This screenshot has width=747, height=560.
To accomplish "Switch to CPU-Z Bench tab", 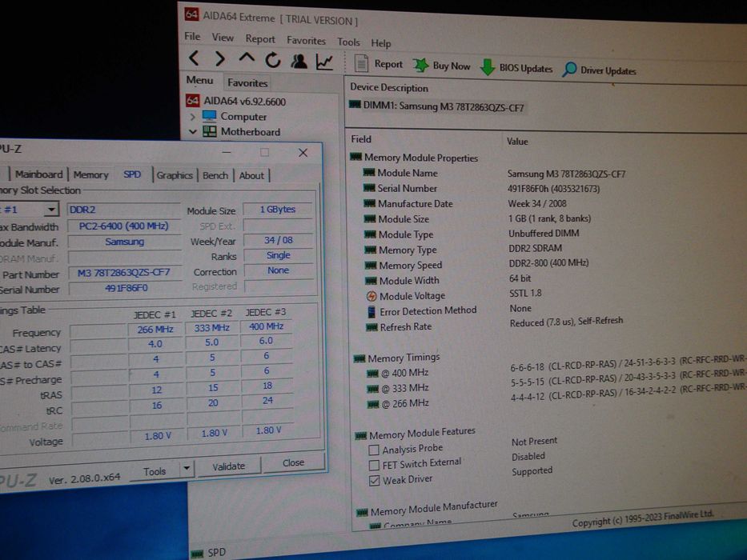I will coord(215,175).
